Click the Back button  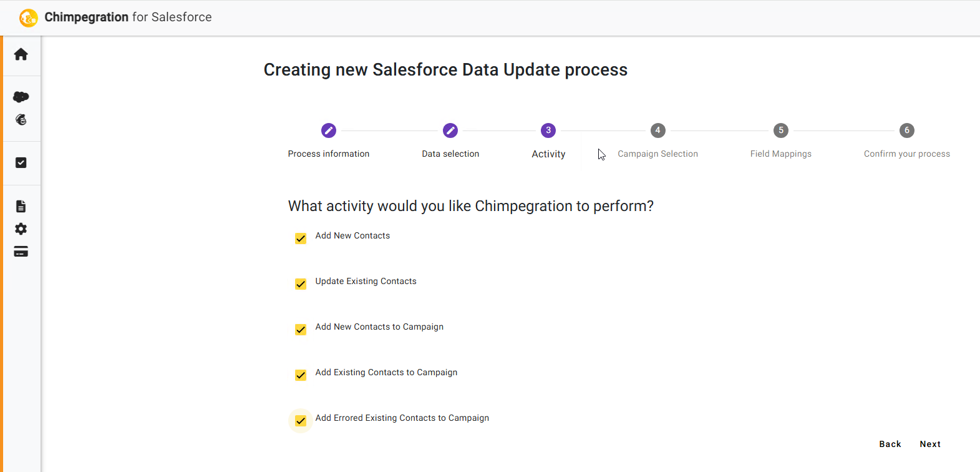coord(890,444)
